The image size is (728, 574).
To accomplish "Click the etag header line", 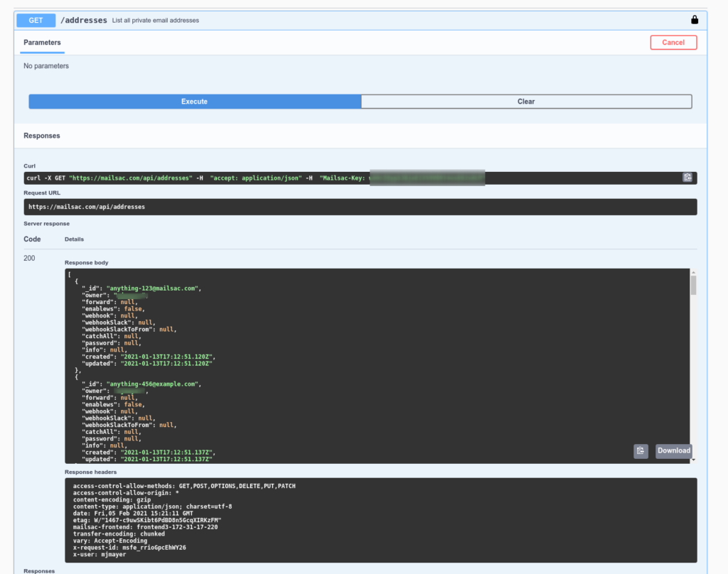I will [147, 520].
